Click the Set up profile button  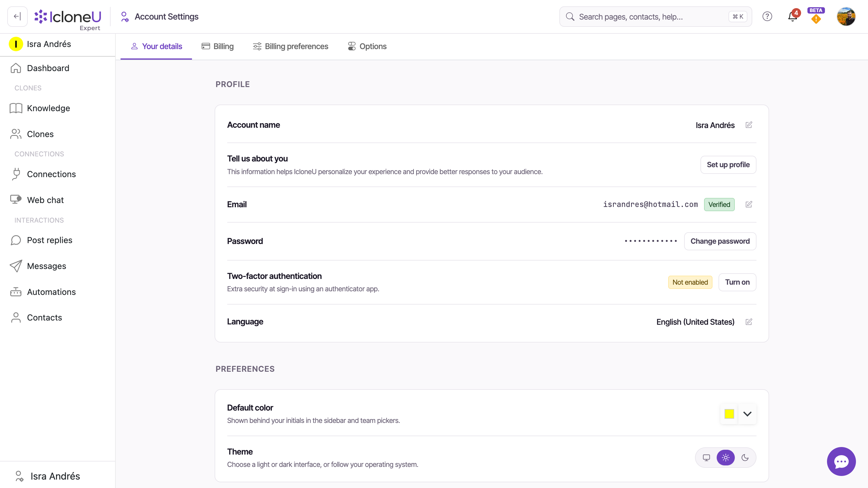(728, 165)
